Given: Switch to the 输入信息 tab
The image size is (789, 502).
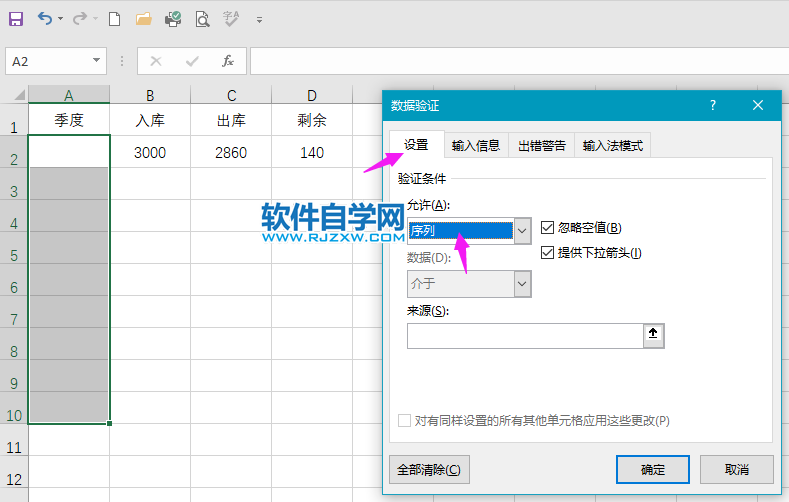Looking at the screenshot, I should [476, 145].
